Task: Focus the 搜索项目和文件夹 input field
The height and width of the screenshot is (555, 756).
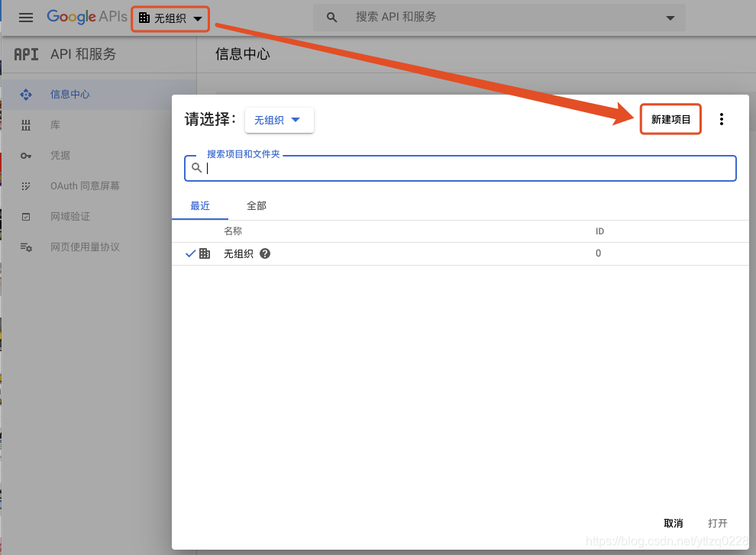Action: (x=460, y=168)
